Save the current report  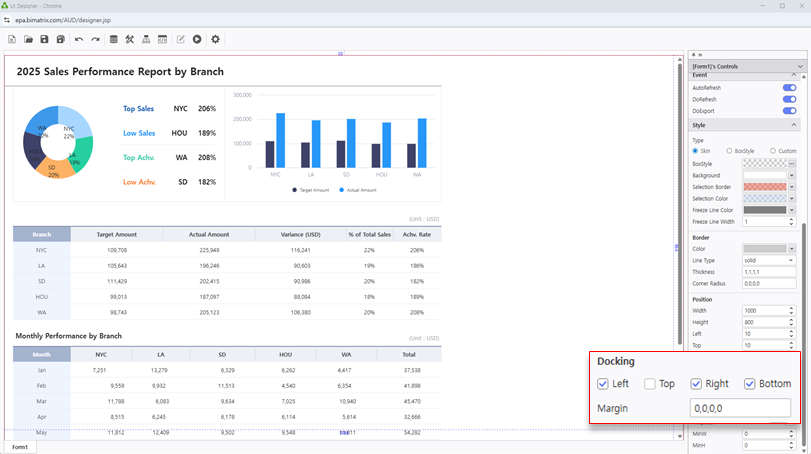click(44, 40)
